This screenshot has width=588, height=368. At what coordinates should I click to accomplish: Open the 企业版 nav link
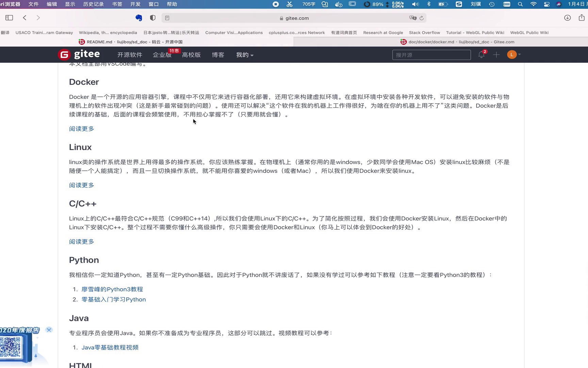162,55
